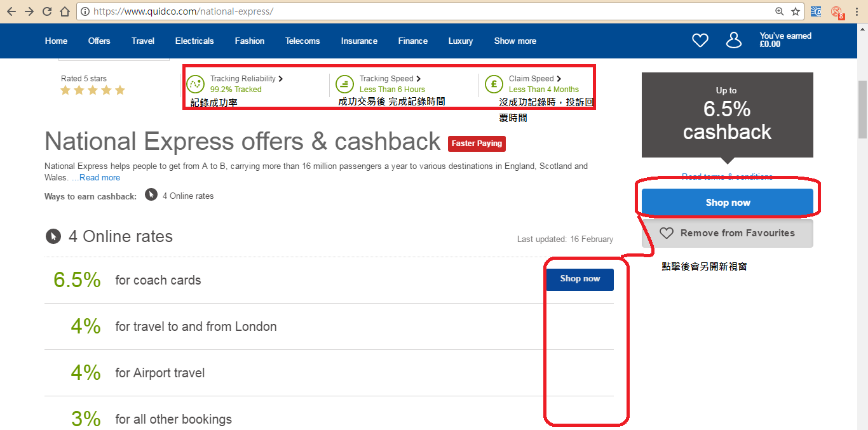
Task: View site info via the secure lock icon
Action: tap(85, 11)
